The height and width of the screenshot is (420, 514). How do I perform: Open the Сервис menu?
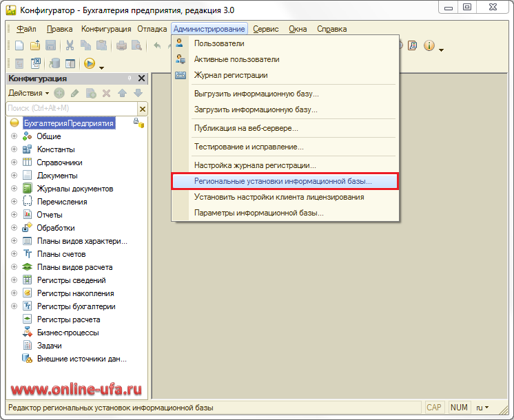pyautogui.click(x=266, y=29)
